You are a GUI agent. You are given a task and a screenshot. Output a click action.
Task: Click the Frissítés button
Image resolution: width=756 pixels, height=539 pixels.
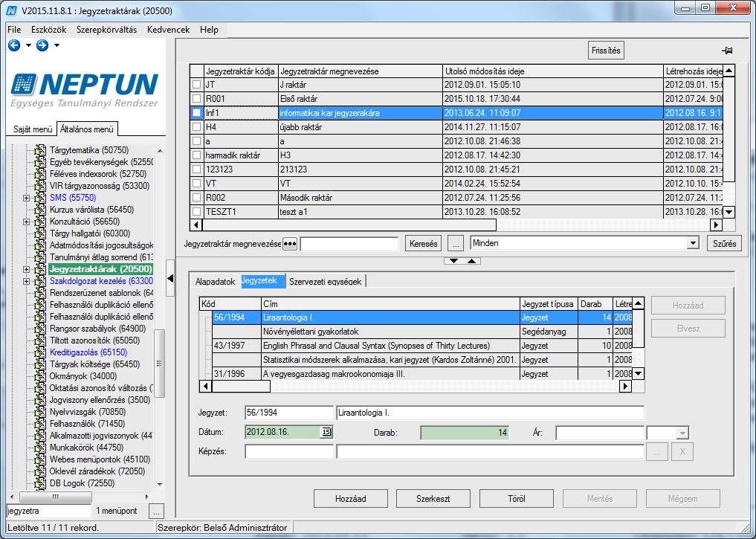pyautogui.click(x=606, y=51)
